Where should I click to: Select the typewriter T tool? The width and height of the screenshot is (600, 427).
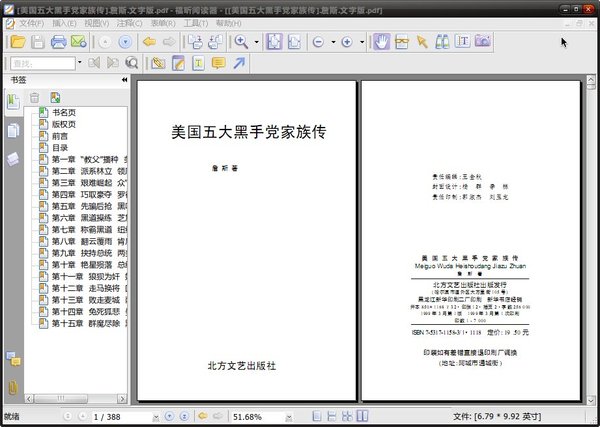pyautogui.click(x=463, y=41)
